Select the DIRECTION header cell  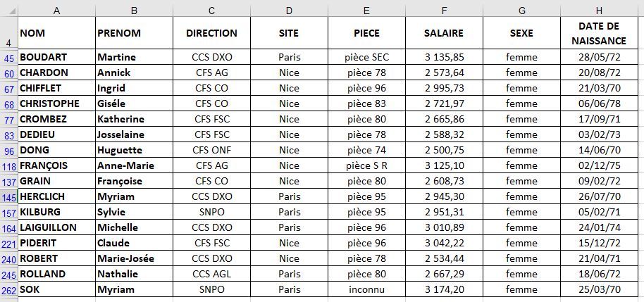click(211, 33)
